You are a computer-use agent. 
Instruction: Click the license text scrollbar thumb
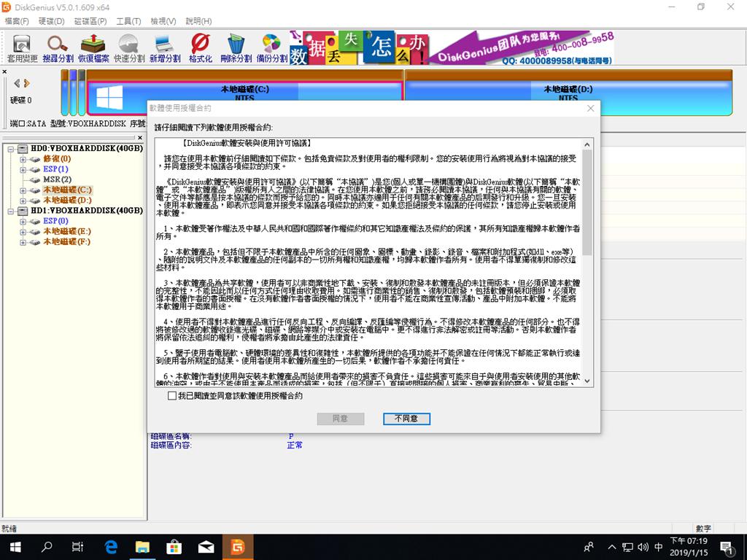587,203
